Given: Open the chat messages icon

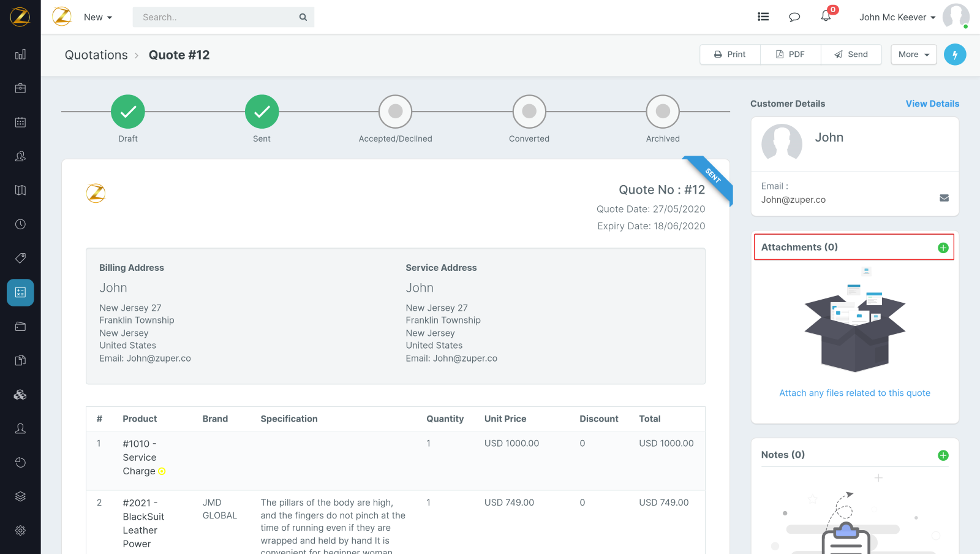Looking at the screenshot, I should pos(794,17).
